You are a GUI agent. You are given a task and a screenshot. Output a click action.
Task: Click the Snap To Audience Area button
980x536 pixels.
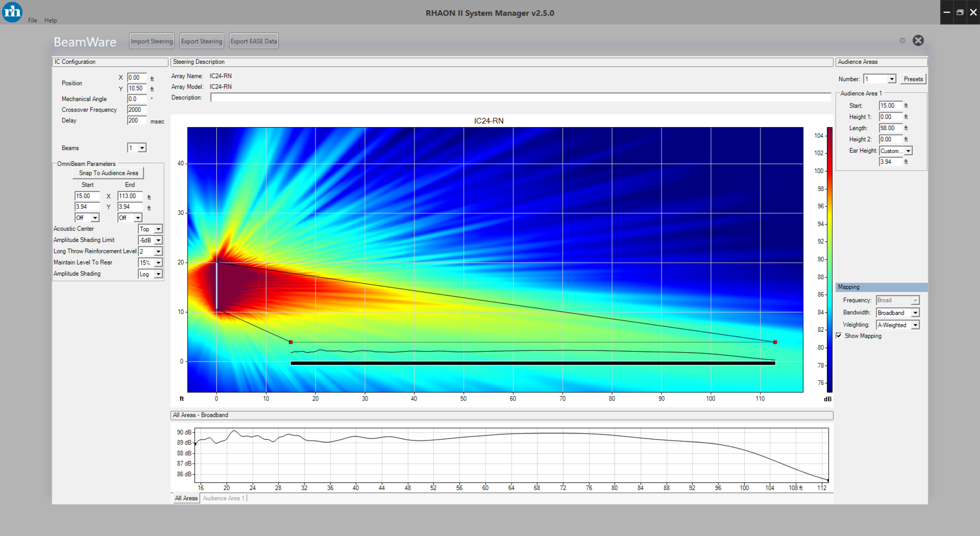pyautogui.click(x=108, y=173)
